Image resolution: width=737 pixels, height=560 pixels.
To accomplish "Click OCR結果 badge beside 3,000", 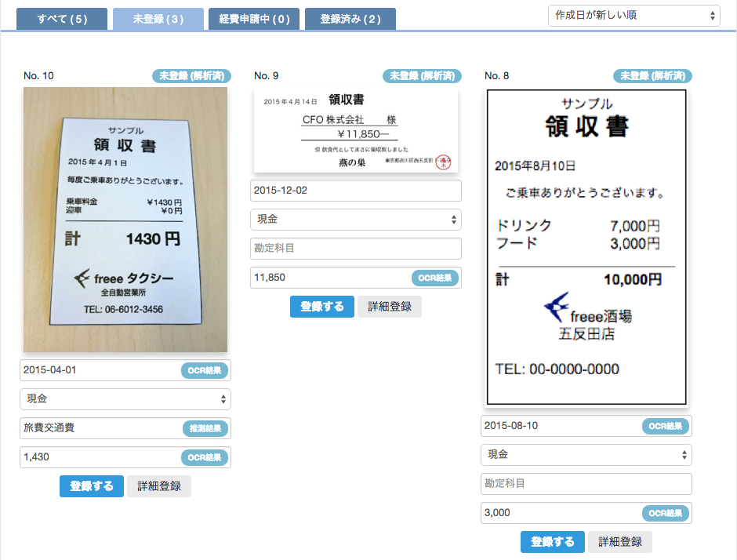I will [x=666, y=513].
